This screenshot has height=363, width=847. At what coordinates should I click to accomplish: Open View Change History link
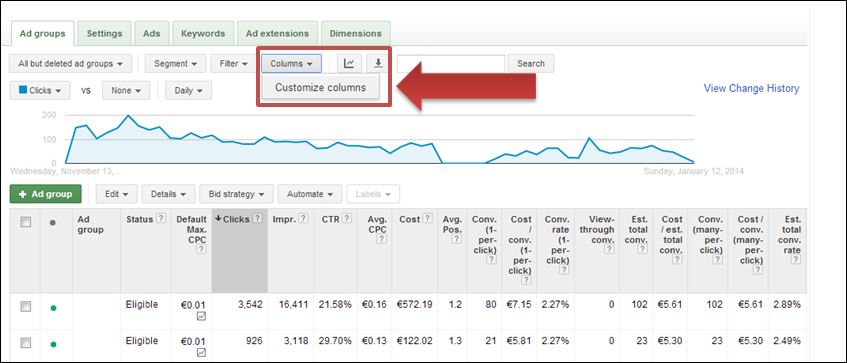(751, 89)
